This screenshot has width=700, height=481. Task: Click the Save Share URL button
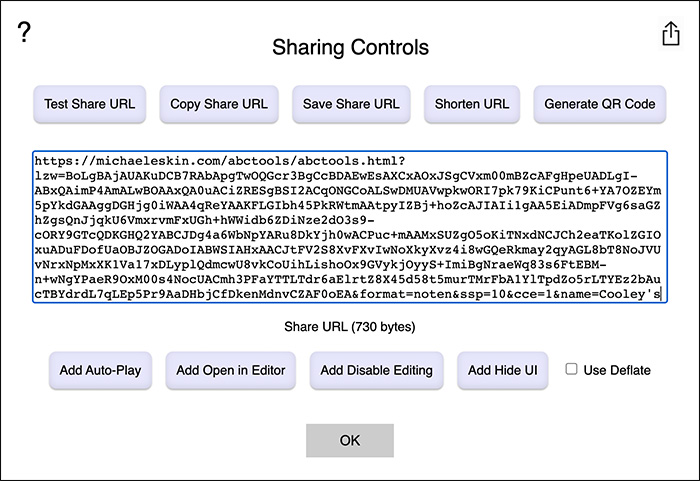coord(351,104)
